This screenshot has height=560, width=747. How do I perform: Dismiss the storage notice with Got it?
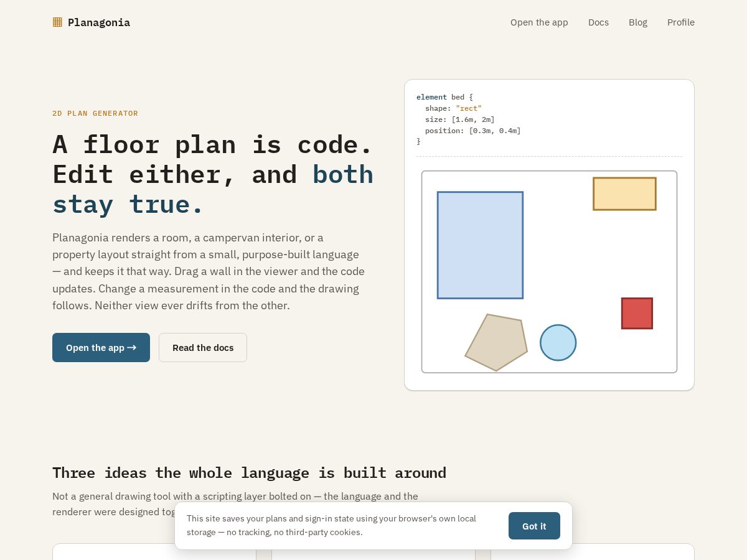[534, 526]
